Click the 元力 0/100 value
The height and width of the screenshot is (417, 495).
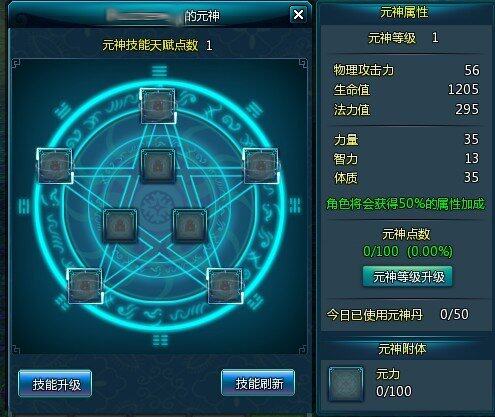(x=394, y=391)
